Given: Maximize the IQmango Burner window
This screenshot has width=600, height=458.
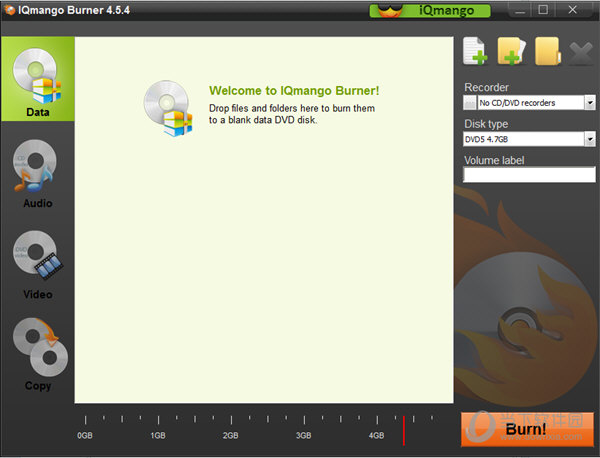Looking at the screenshot, I should coord(543,10).
